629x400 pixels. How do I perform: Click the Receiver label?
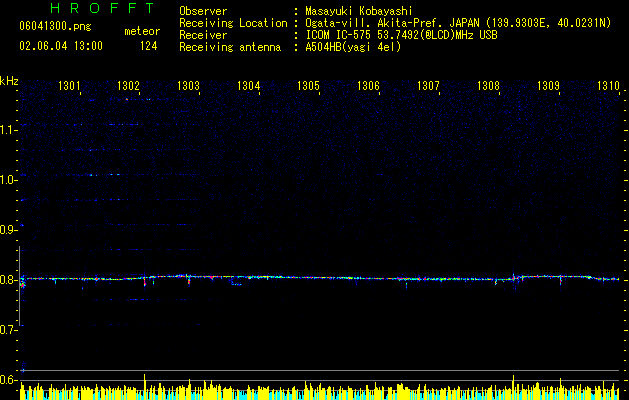(x=203, y=35)
